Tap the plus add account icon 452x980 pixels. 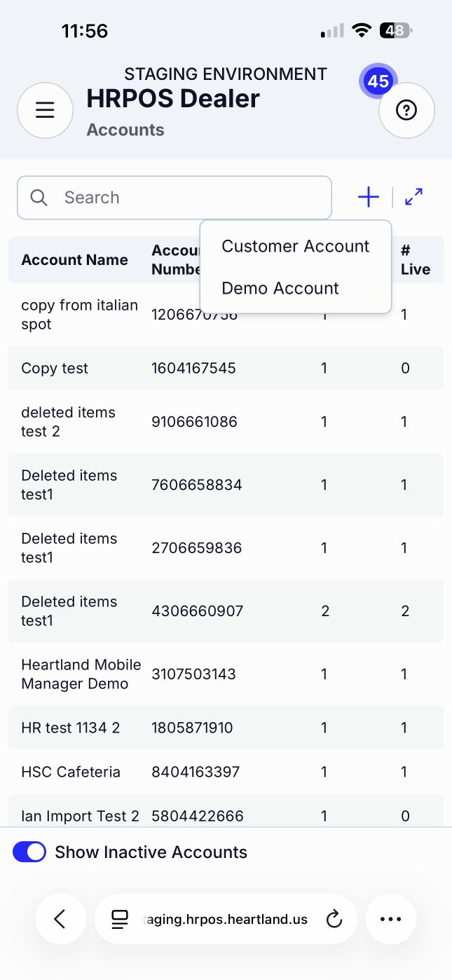pyautogui.click(x=369, y=198)
